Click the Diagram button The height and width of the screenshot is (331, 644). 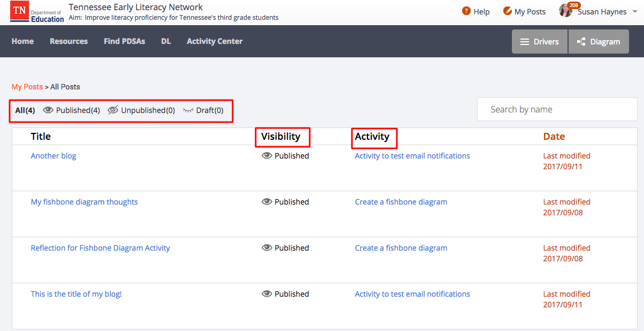tap(599, 42)
